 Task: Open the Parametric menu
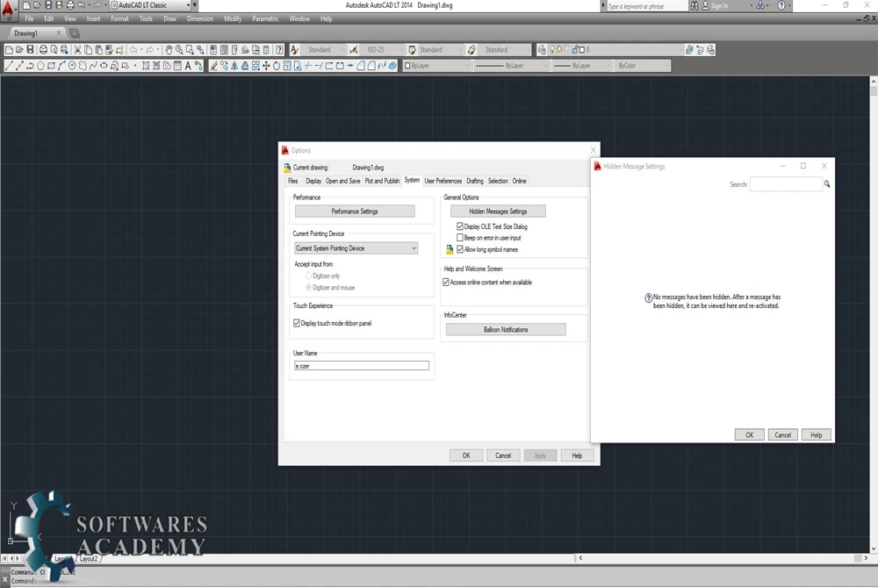point(265,19)
